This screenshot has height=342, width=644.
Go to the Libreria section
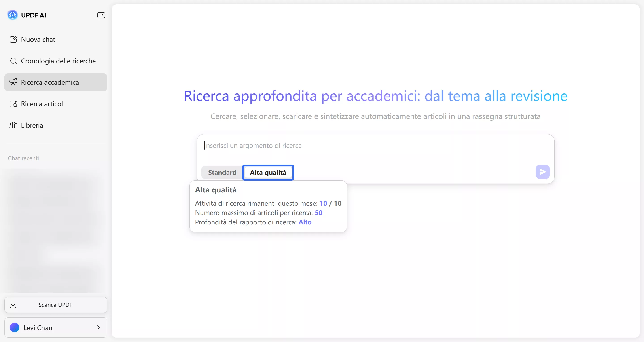tap(32, 125)
